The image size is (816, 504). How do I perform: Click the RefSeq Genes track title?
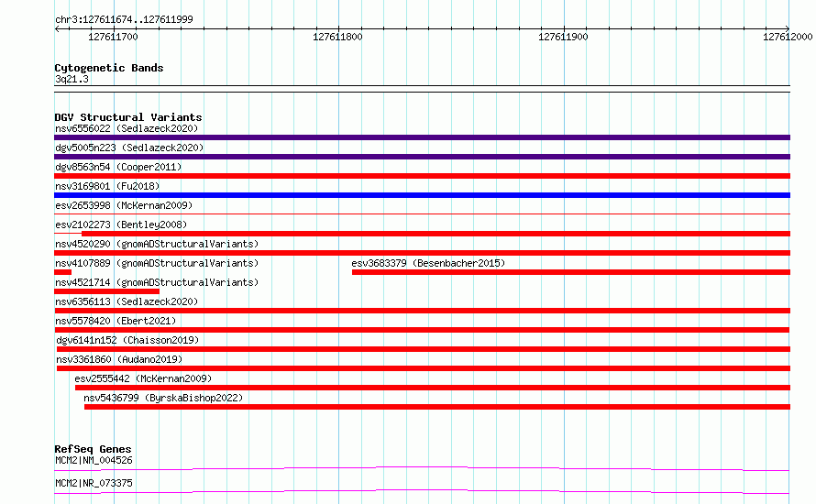(93, 449)
